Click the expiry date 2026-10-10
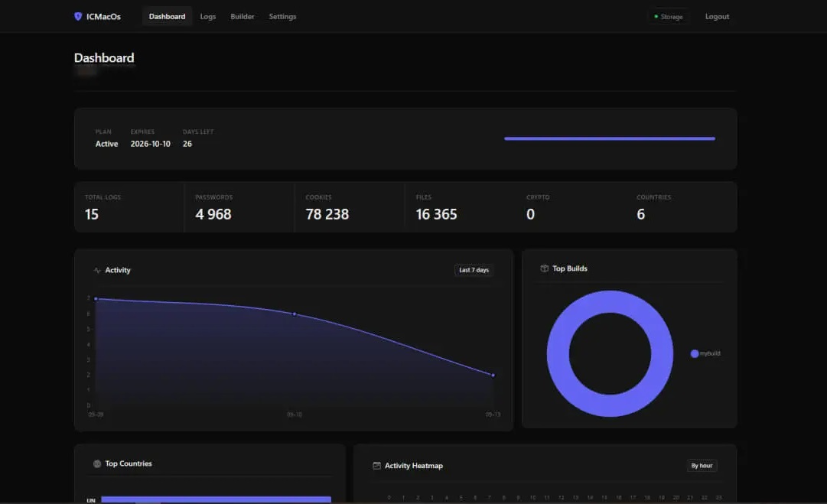The width and height of the screenshot is (827, 504). 150,144
